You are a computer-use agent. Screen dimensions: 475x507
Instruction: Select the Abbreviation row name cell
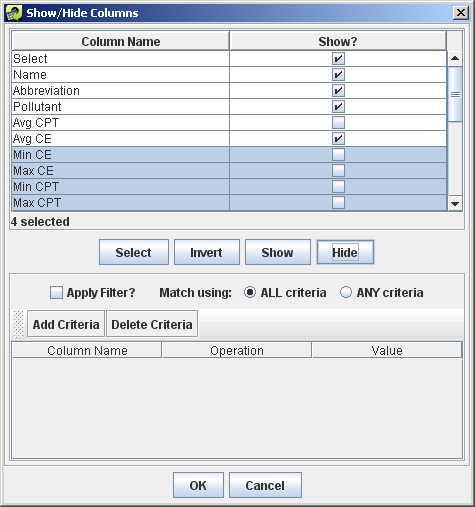(121, 91)
